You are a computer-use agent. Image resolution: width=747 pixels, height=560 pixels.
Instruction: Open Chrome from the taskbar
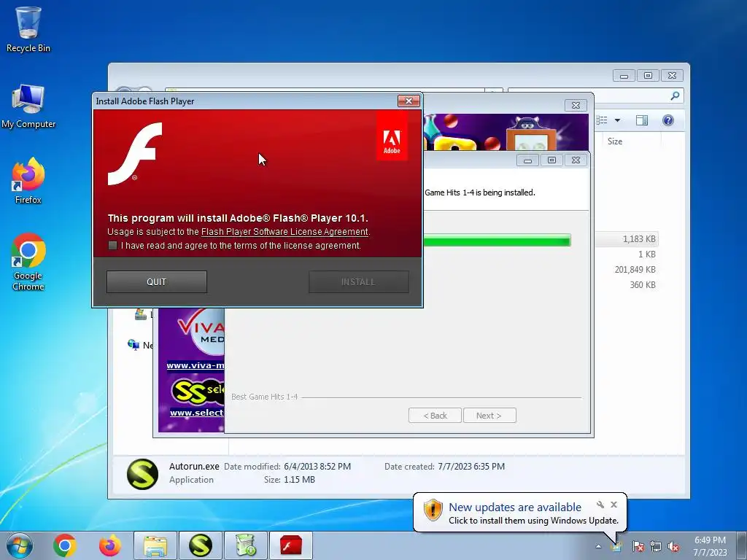click(65, 545)
